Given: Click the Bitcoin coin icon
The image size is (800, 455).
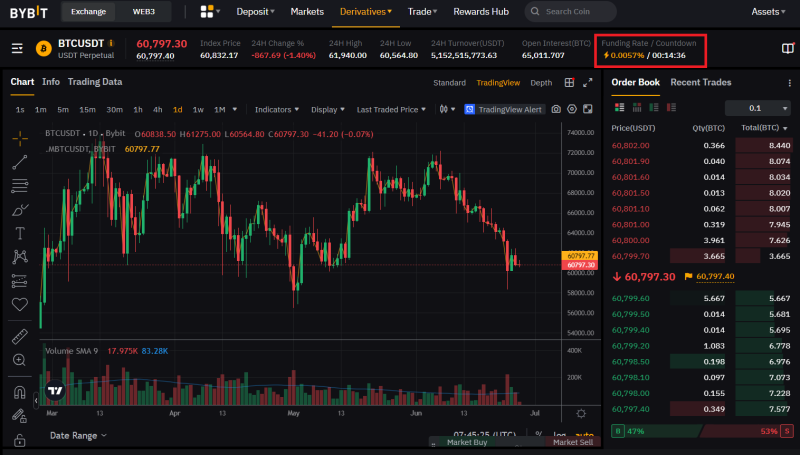Looking at the screenshot, I should pyautogui.click(x=43, y=49).
